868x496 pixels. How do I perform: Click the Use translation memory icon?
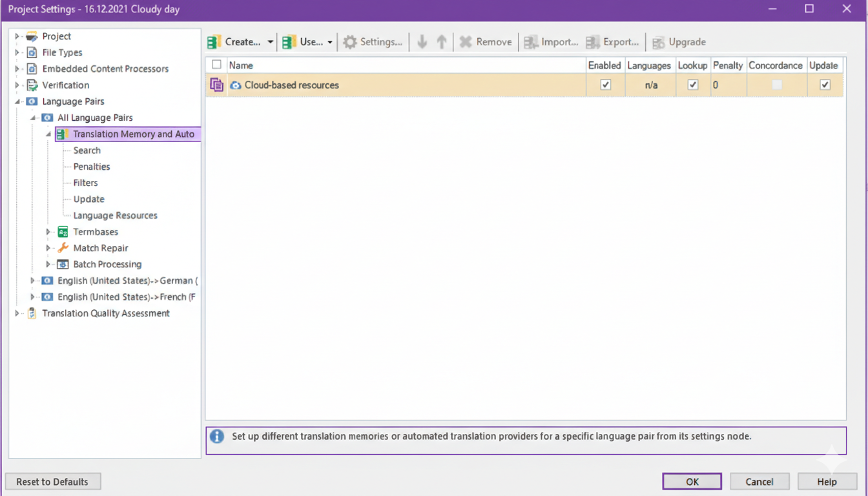click(x=289, y=42)
